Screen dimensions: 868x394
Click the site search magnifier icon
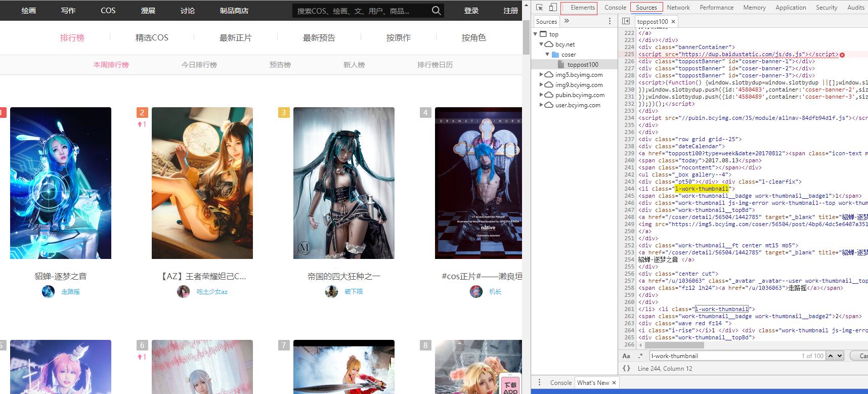[x=436, y=10]
